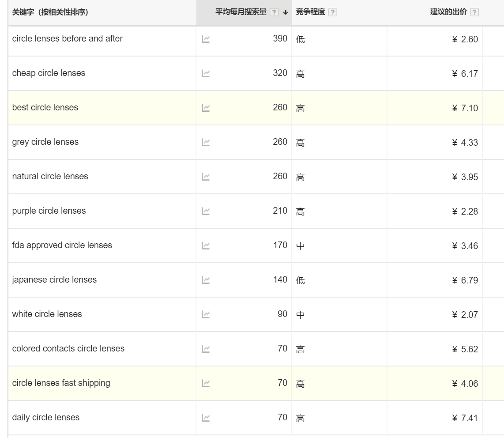Select keyword 'fda approved circle lenses'
The image size is (504, 438).
pyautogui.click(x=62, y=245)
